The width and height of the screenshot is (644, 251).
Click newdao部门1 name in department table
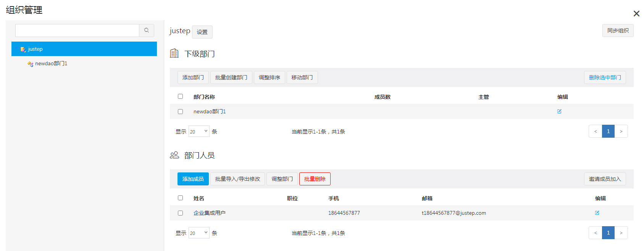[x=210, y=112]
